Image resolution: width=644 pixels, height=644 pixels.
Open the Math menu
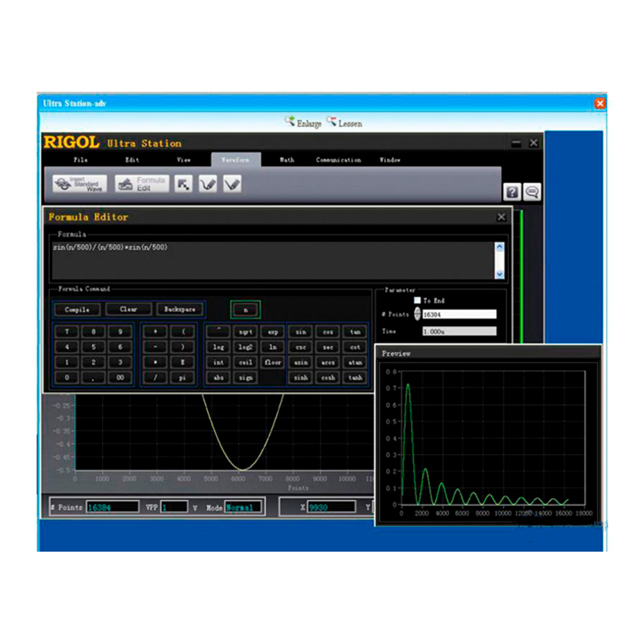(x=287, y=160)
